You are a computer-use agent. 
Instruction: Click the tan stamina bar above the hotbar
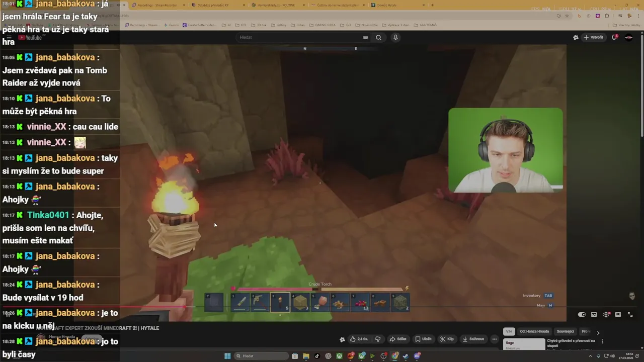(362, 289)
